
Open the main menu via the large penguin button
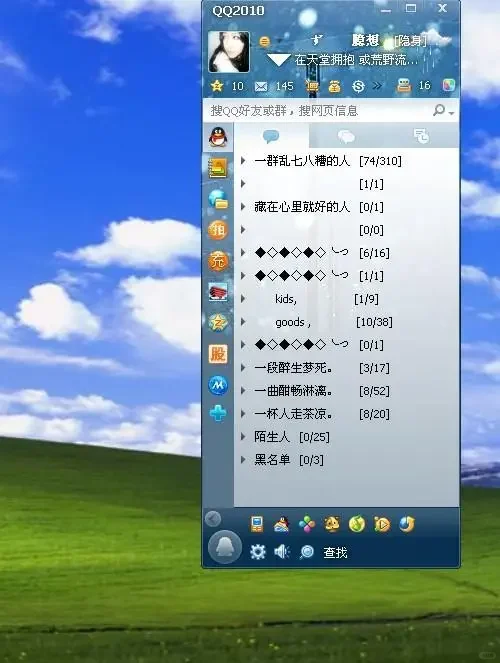coord(225,547)
